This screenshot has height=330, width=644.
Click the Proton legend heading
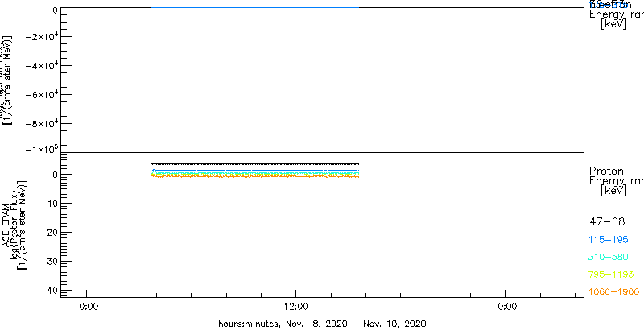pos(606,171)
